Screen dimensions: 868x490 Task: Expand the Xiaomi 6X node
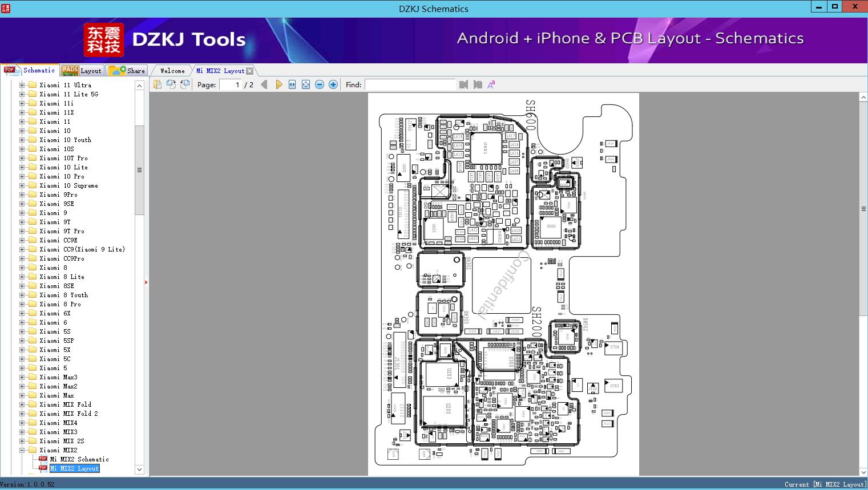(x=22, y=313)
